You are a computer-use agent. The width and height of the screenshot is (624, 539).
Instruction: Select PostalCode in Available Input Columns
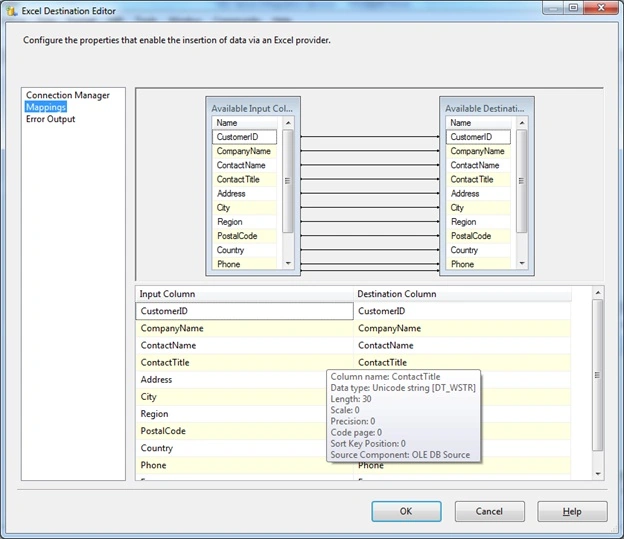244,236
